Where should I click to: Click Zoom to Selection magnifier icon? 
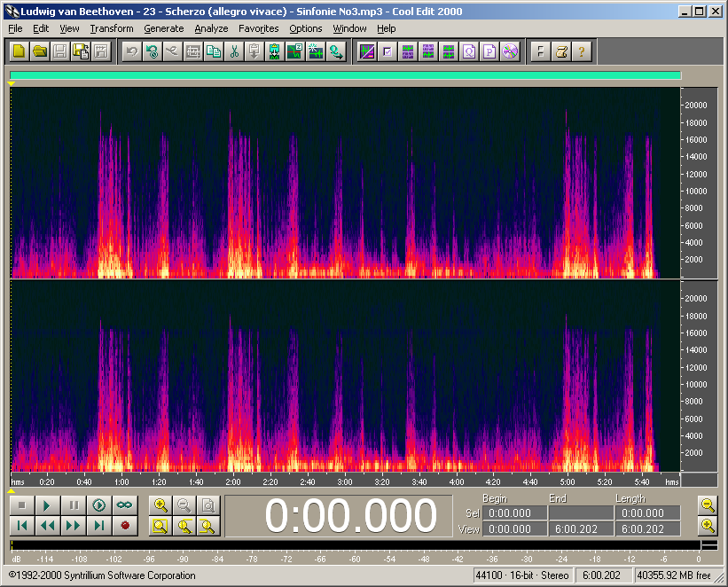click(161, 526)
